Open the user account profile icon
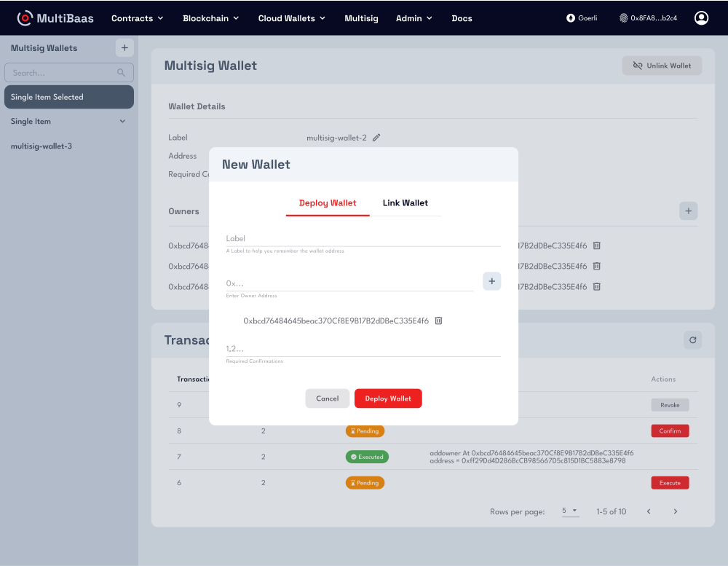The image size is (728, 566). (701, 17)
